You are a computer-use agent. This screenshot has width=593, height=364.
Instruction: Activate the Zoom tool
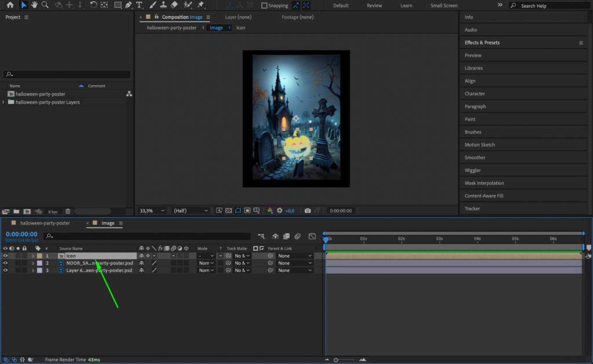(x=45, y=5)
